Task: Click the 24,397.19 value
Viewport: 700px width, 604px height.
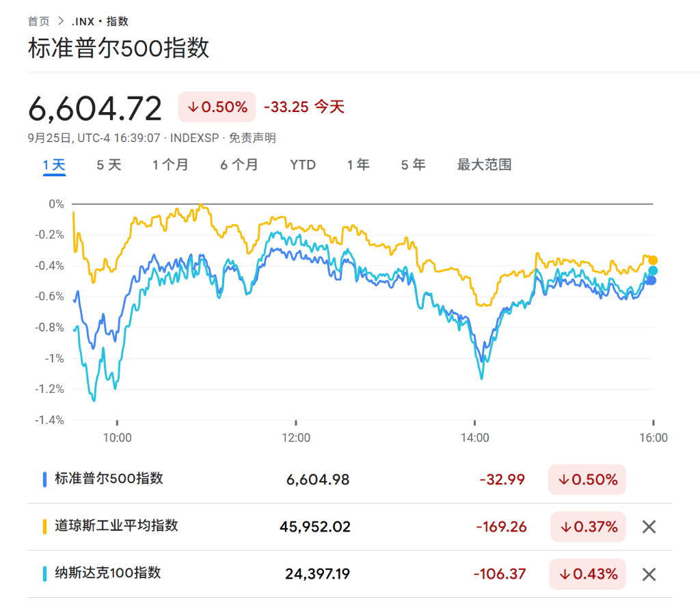Action: (x=317, y=574)
